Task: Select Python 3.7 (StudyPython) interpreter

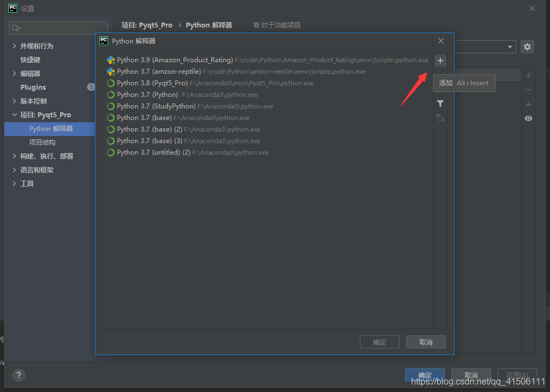Action: tap(268, 106)
